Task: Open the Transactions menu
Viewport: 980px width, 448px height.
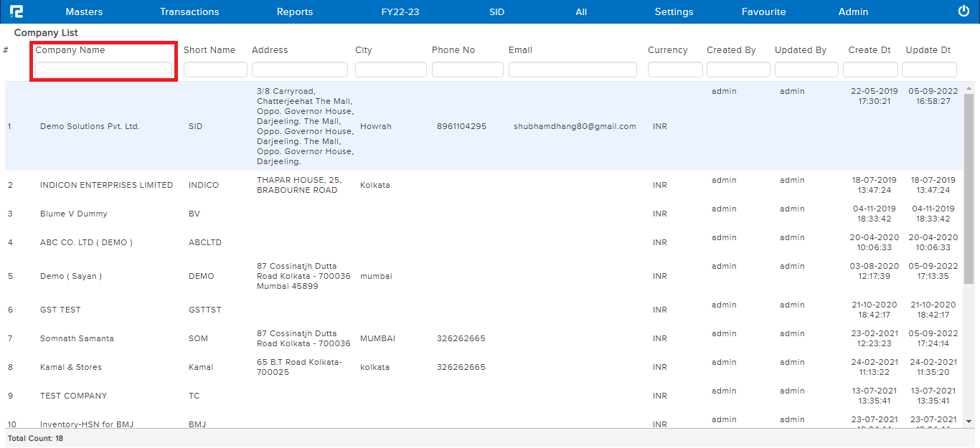Action: point(189,11)
